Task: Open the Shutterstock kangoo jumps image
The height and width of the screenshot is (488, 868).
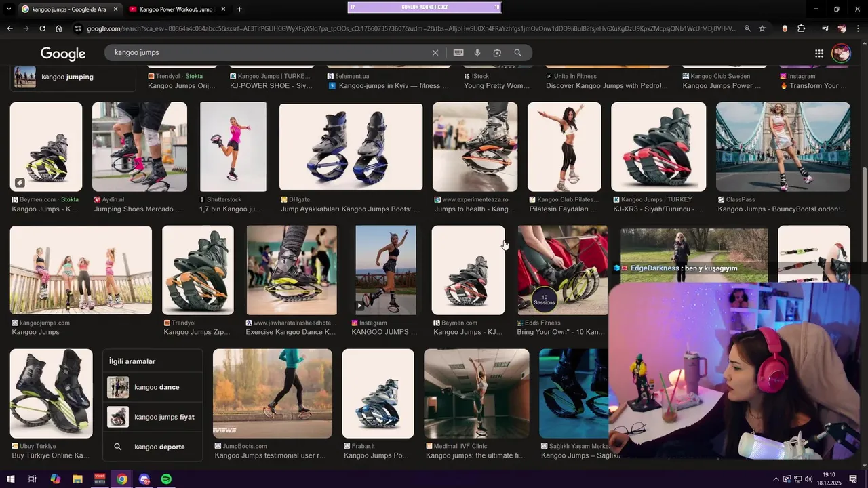Action: coord(233,147)
